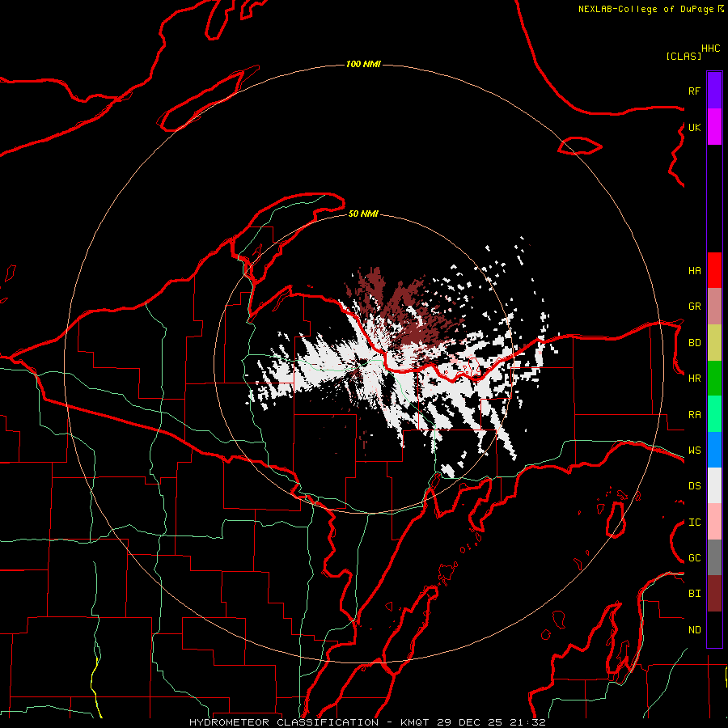Click the UK magenta legend swatch
This screenshot has height=728, width=728.
click(714, 127)
